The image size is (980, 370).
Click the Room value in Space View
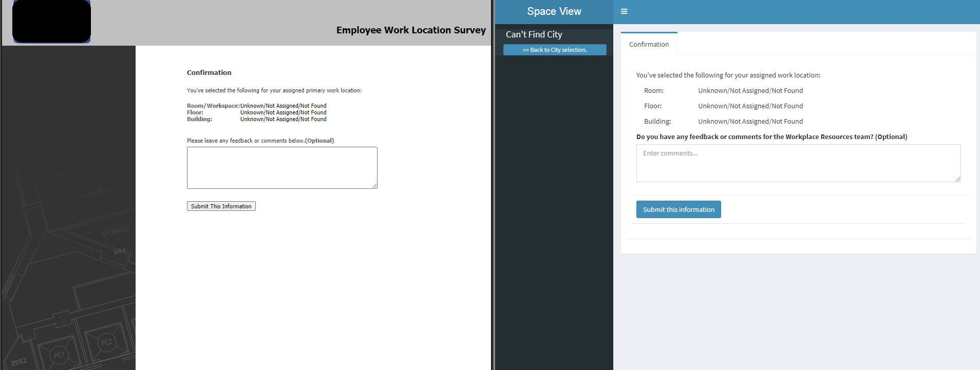pyautogui.click(x=750, y=90)
